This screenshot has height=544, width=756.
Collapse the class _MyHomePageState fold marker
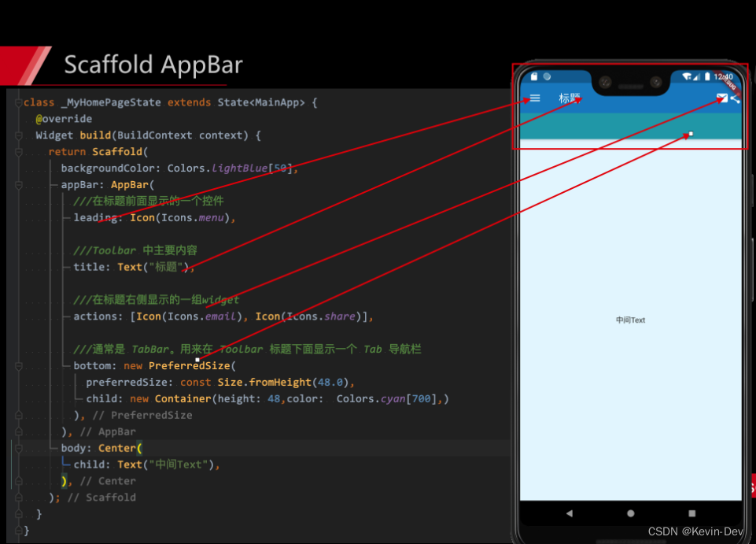pyautogui.click(x=18, y=102)
